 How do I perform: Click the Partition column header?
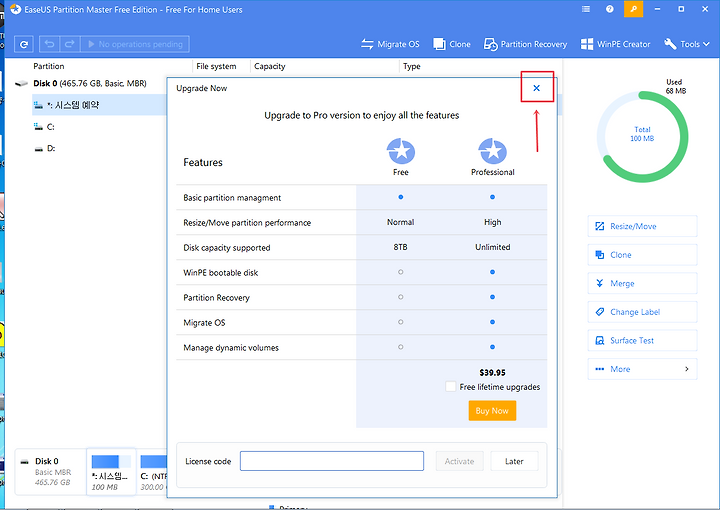click(x=49, y=66)
